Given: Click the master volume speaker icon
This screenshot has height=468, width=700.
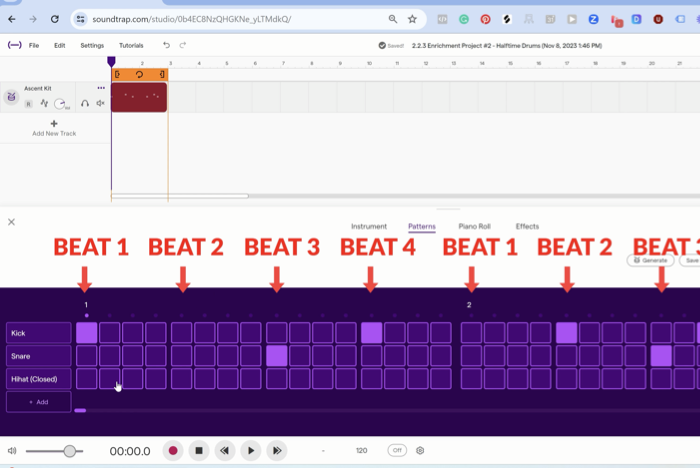Looking at the screenshot, I should click(12, 451).
